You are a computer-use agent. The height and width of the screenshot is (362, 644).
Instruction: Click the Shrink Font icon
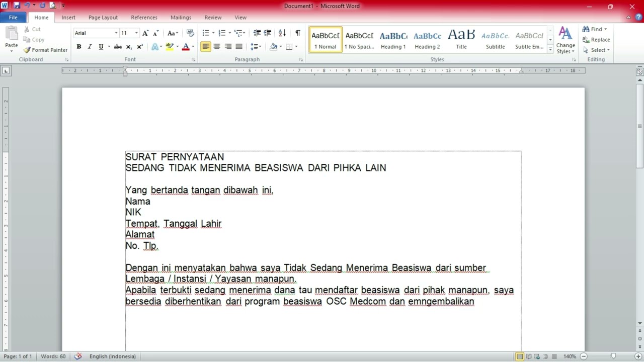155,33
